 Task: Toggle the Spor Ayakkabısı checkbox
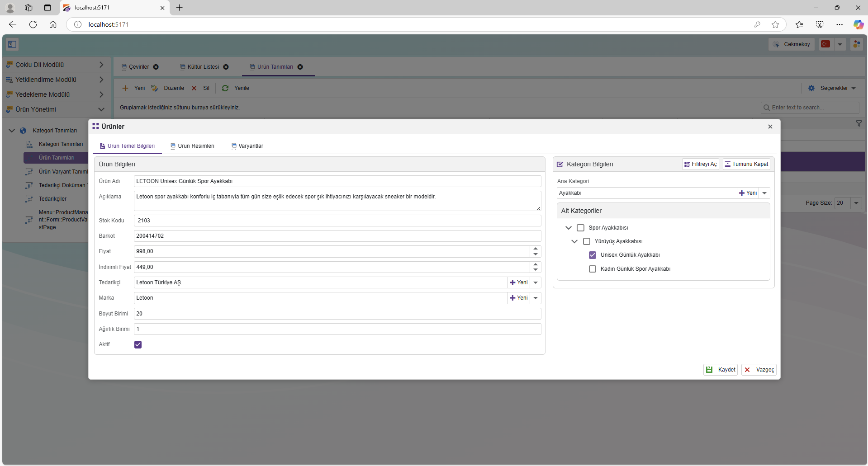(x=580, y=228)
